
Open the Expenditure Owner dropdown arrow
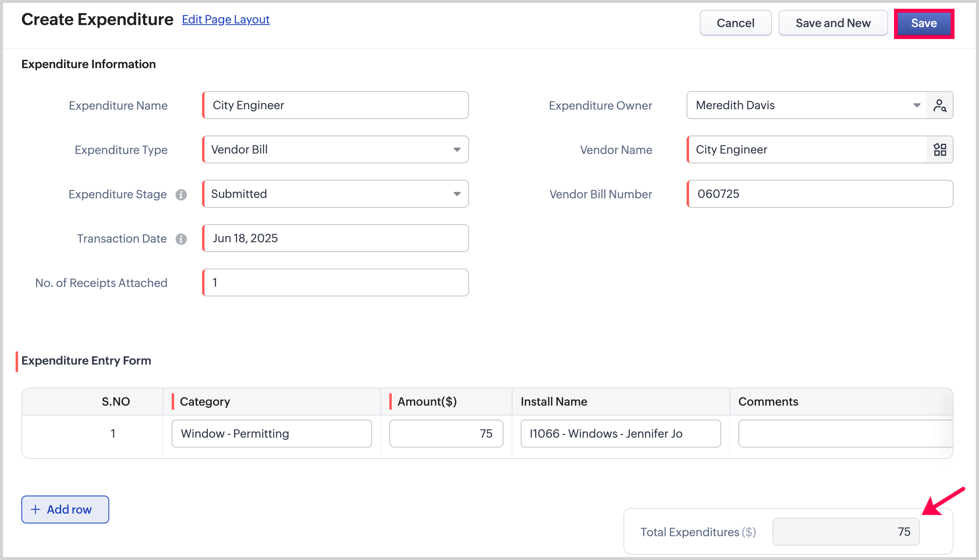coord(917,106)
